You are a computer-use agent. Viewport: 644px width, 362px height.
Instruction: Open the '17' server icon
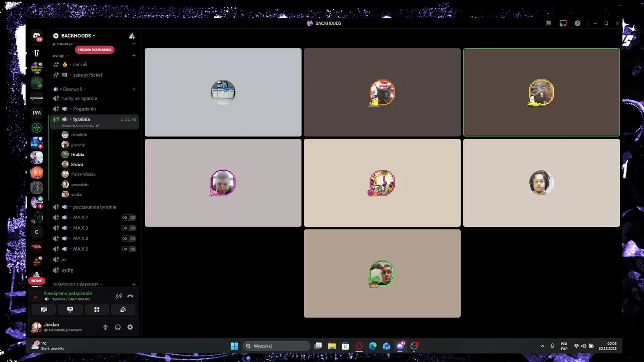point(37,53)
